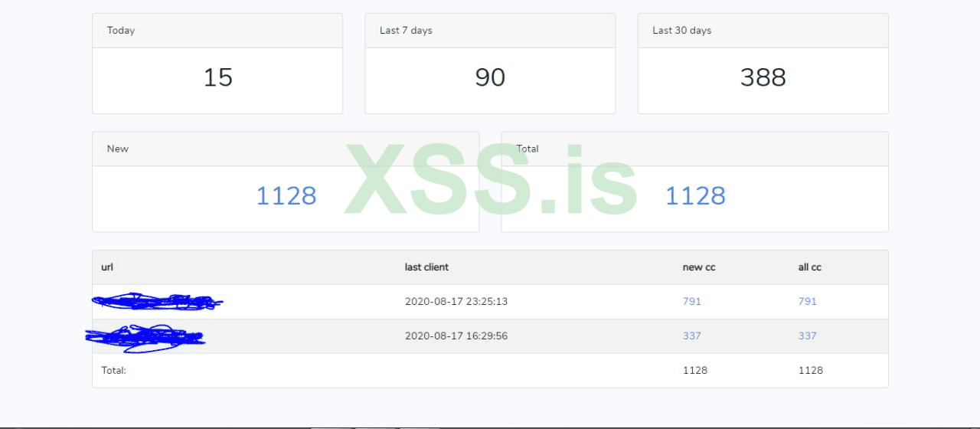The height and width of the screenshot is (429, 980).
Task: Open the blue 1128 link in New card
Action: tap(286, 195)
